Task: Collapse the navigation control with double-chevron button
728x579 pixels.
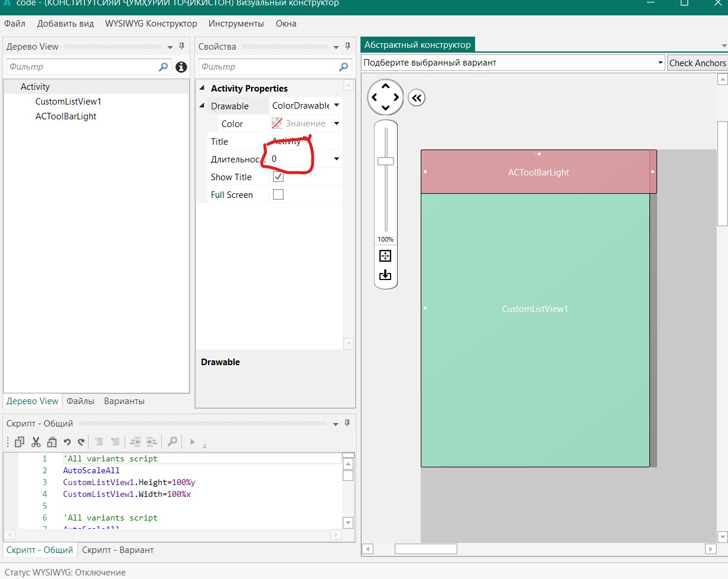Action: click(416, 98)
